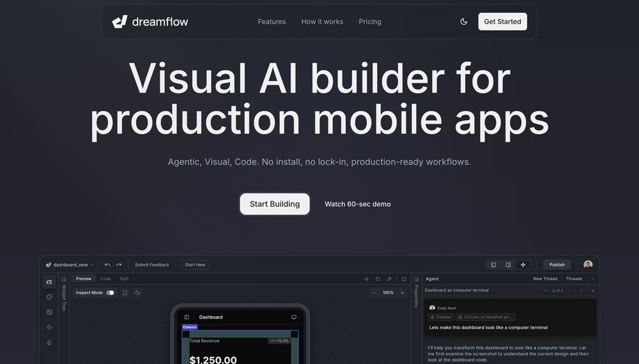
Task: Click the dreamflow logo in header
Action: click(150, 22)
